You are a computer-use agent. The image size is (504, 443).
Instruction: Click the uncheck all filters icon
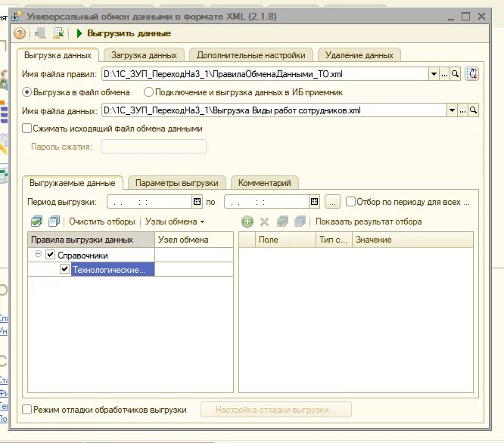click(x=300, y=221)
